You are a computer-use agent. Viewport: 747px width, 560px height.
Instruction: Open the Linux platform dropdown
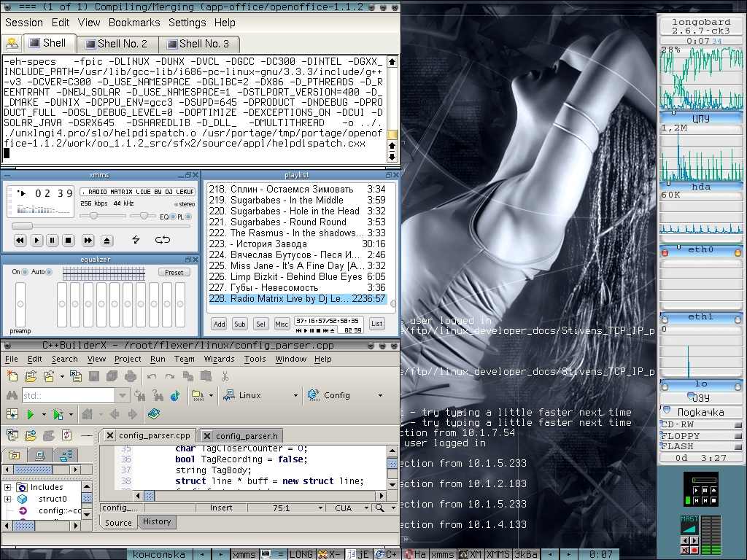(x=295, y=395)
